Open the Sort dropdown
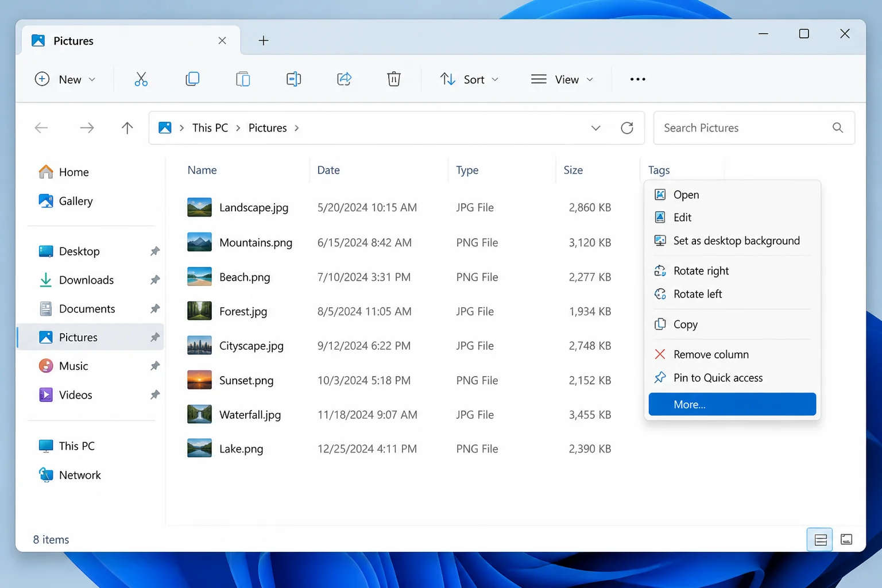 [469, 79]
